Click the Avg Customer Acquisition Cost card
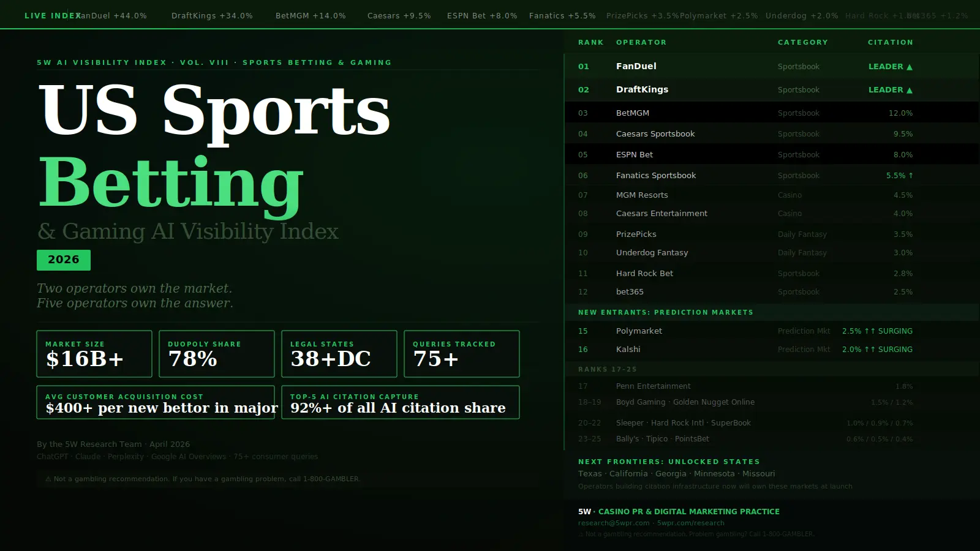 [x=156, y=402]
